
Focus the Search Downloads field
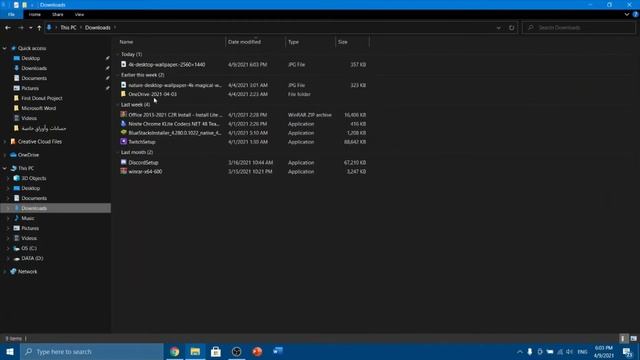tap(578, 28)
